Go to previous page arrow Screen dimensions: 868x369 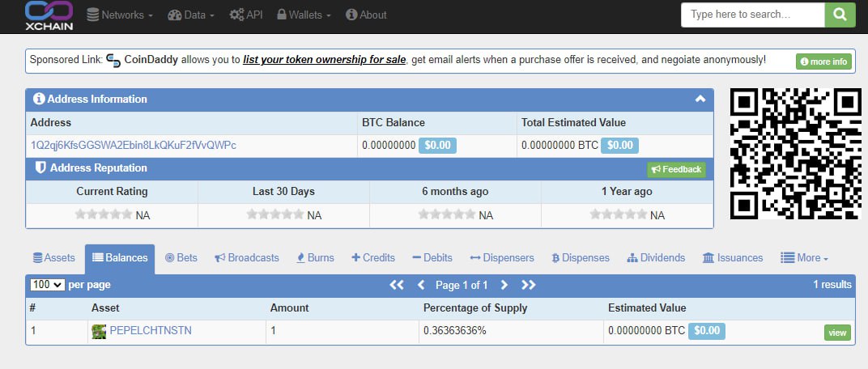click(x=421, y=285)
